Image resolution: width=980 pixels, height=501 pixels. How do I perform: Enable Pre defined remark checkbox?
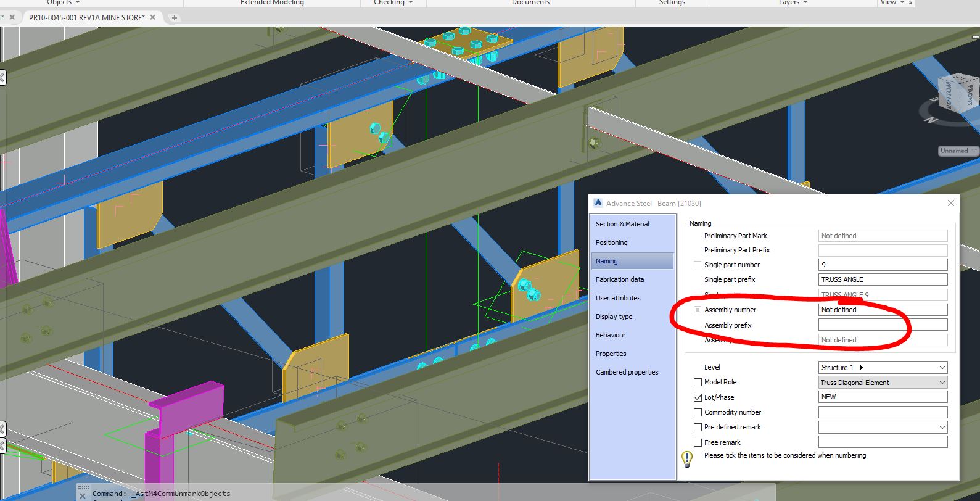(698, 427)
